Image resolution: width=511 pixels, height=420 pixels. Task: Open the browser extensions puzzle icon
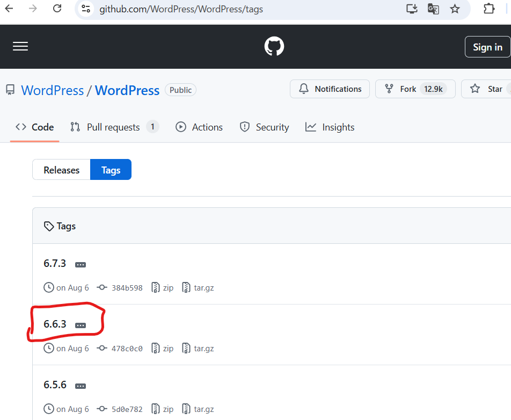click(x=489, y=9)
